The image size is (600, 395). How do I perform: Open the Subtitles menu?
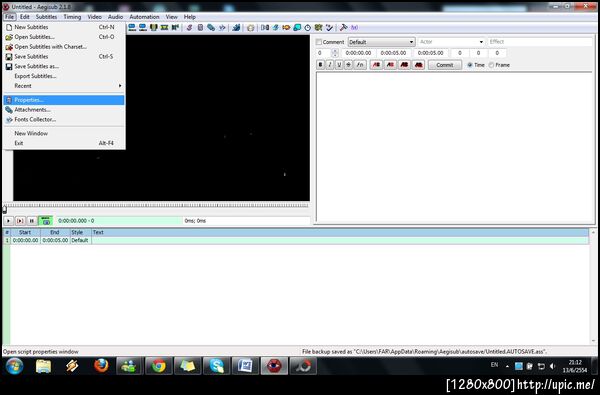pos(46,17)
